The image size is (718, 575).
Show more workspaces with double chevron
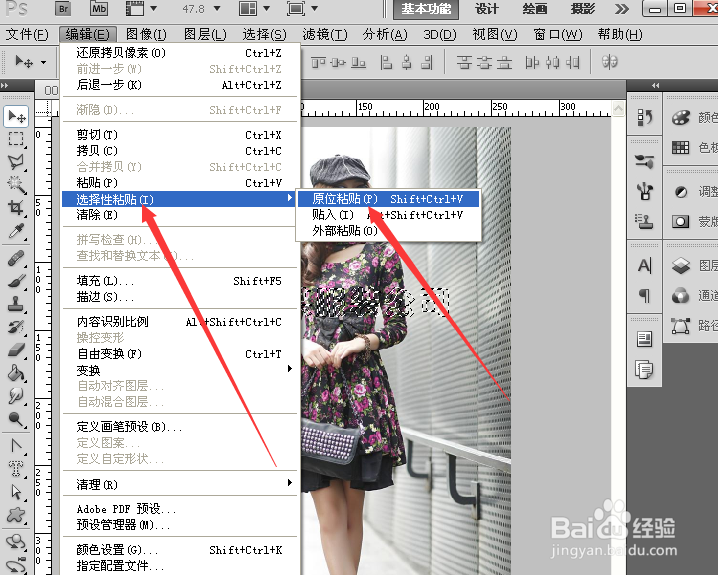pos(622,9)
